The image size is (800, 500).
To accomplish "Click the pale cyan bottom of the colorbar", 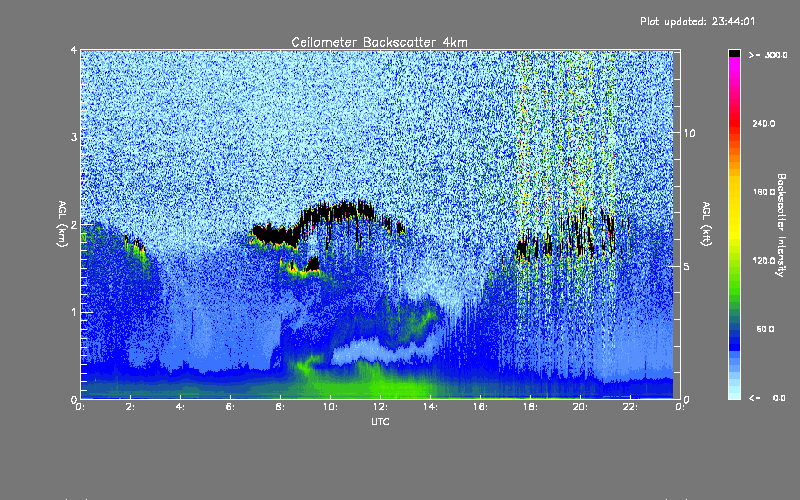I will coord(734,393).
